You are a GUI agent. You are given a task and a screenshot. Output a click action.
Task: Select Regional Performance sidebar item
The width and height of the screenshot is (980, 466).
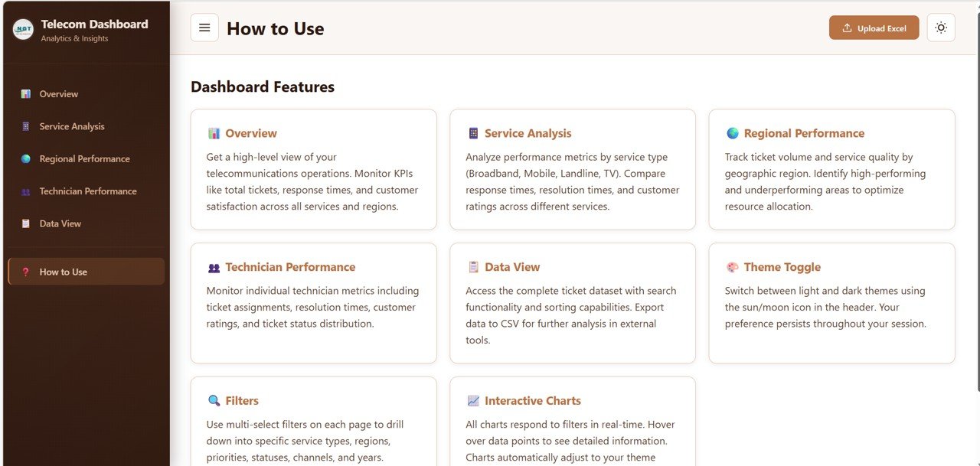pyautogui.click(x=84, y=159)
